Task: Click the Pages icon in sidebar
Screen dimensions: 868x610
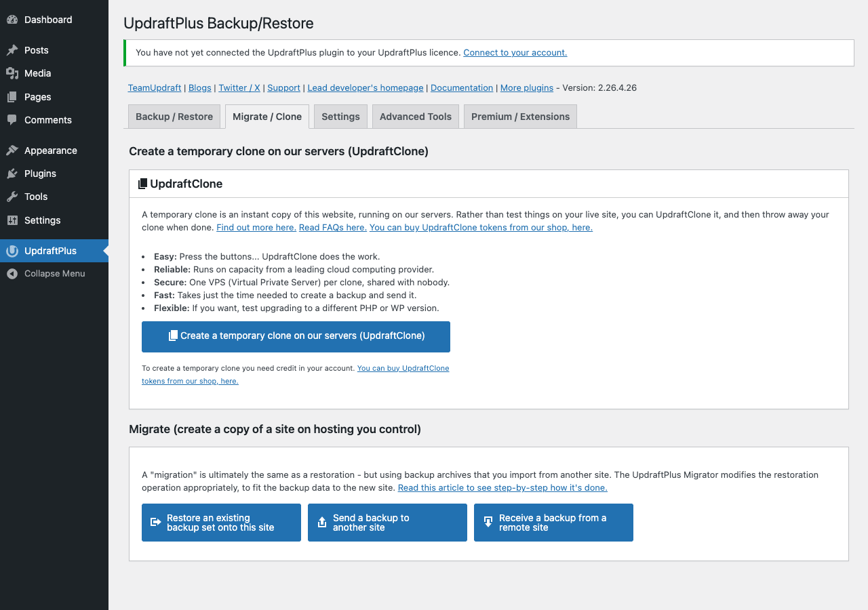Action: (12, 97)
